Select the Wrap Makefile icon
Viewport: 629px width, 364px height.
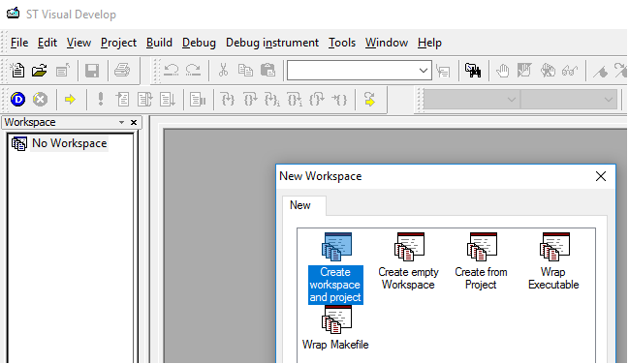click(335, 328)
